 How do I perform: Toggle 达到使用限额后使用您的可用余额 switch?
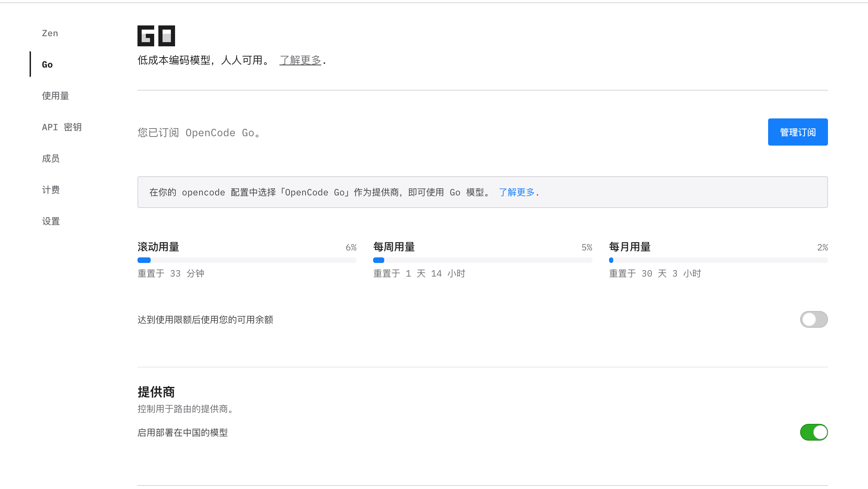[814, 319]
